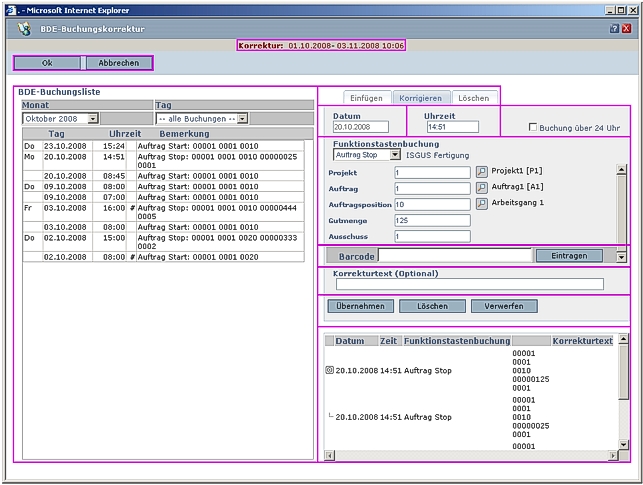Click scroll up arrow of correction list
Screen dimensions: 643x485
(x=623, y=339)
